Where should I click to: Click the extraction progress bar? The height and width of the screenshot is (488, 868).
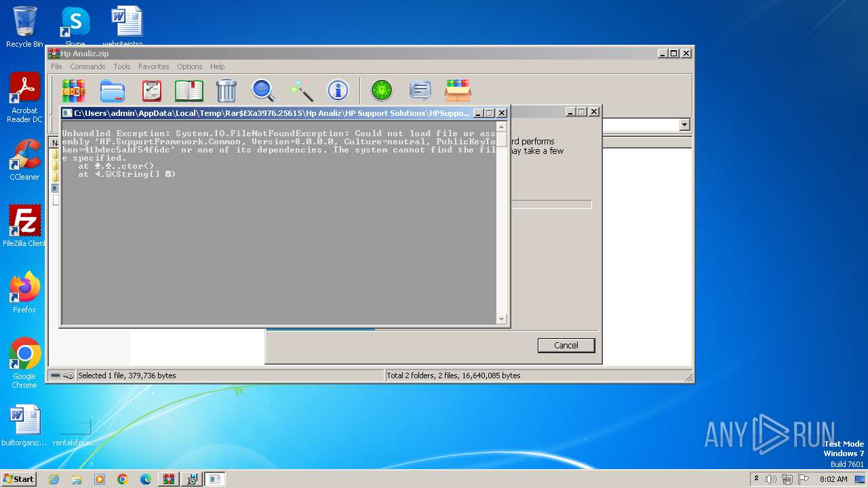click(551, 204)
